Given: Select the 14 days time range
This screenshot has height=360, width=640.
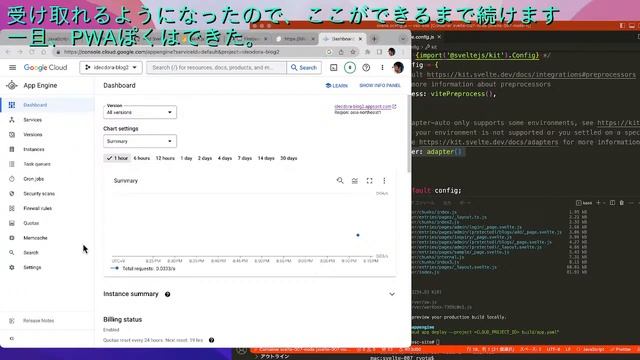Looking at the screenshot, I should (x=266, y=158).
